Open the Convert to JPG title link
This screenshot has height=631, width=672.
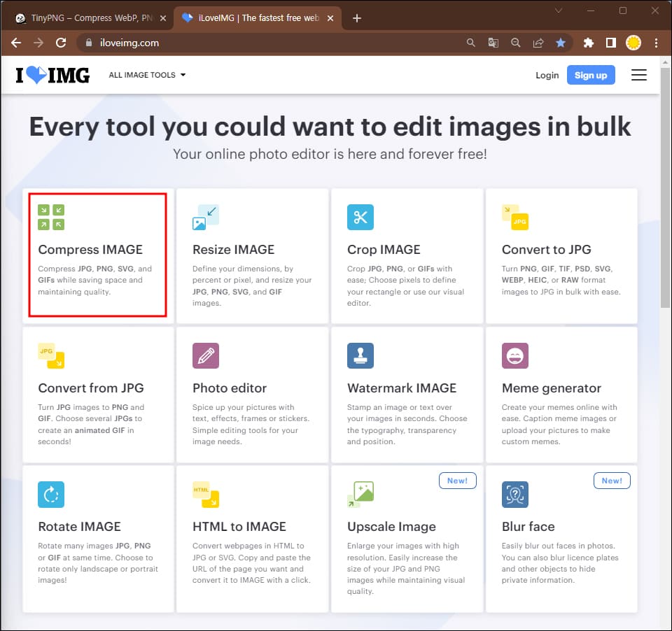click(x=547, y=249)
